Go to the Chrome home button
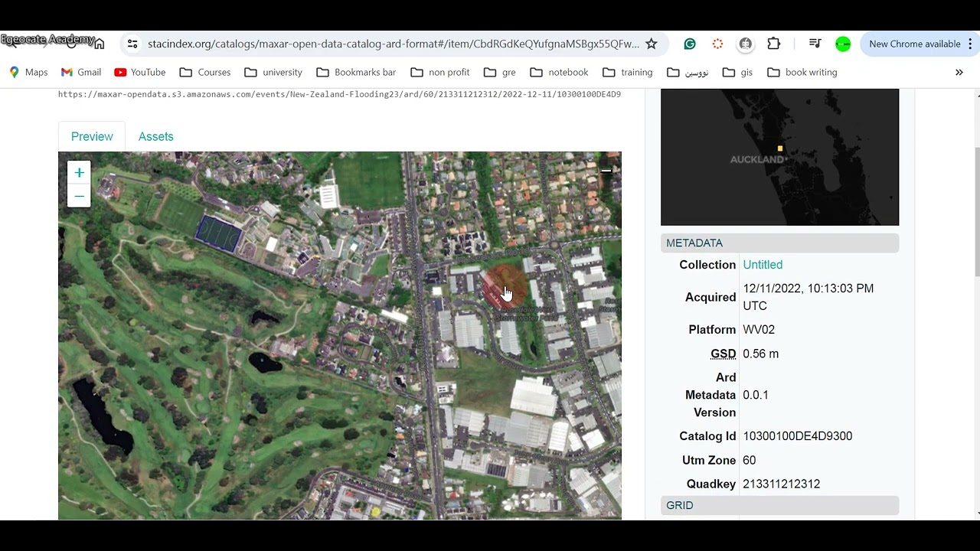980x551 pixels. 99,44
